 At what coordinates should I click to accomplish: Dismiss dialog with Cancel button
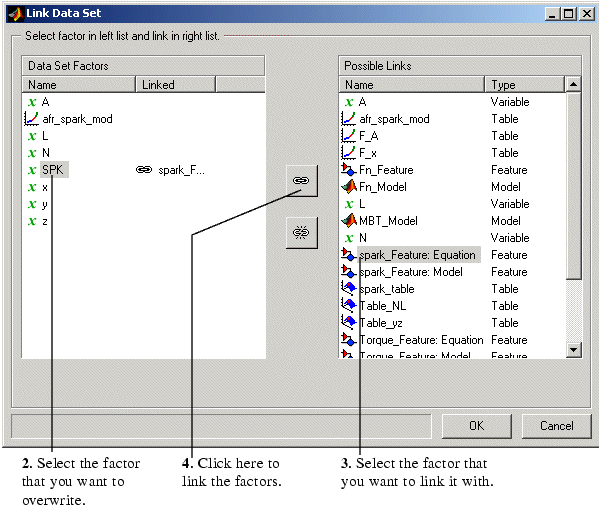coord(556,426)
